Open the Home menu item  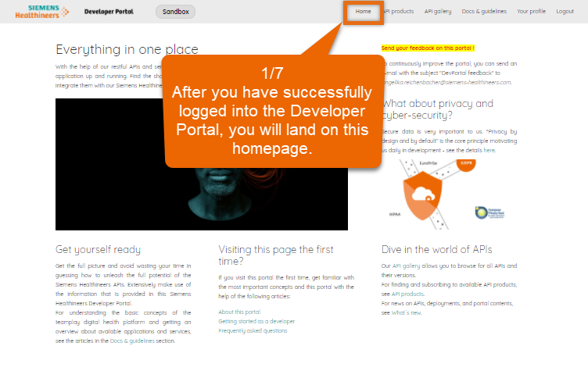[363, 12]
